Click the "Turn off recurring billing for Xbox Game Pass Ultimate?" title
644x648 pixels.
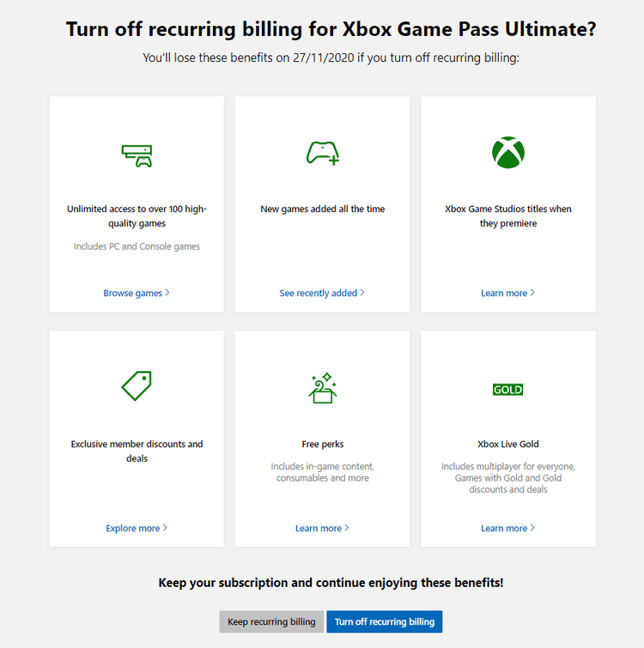(x=331, y=29)
